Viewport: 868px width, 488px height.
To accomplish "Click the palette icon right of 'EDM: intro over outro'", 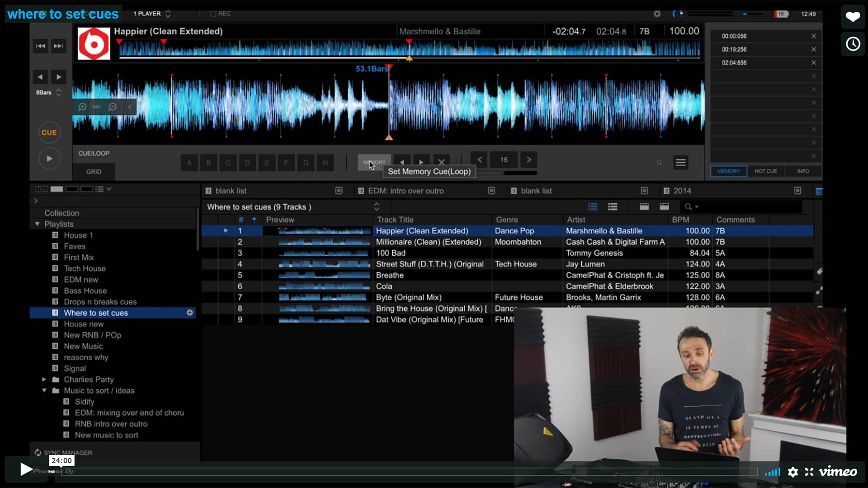I will (x=491, y=191).
